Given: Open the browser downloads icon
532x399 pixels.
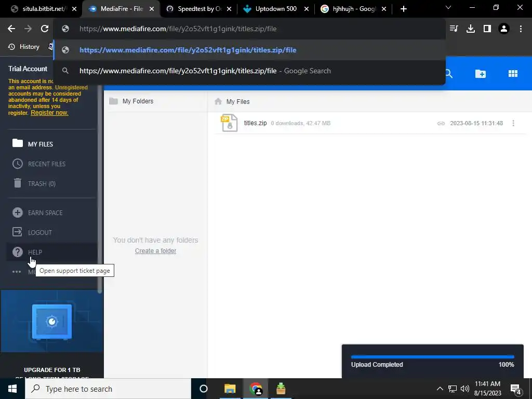Looking at the screenshot, I should [471, 29].
